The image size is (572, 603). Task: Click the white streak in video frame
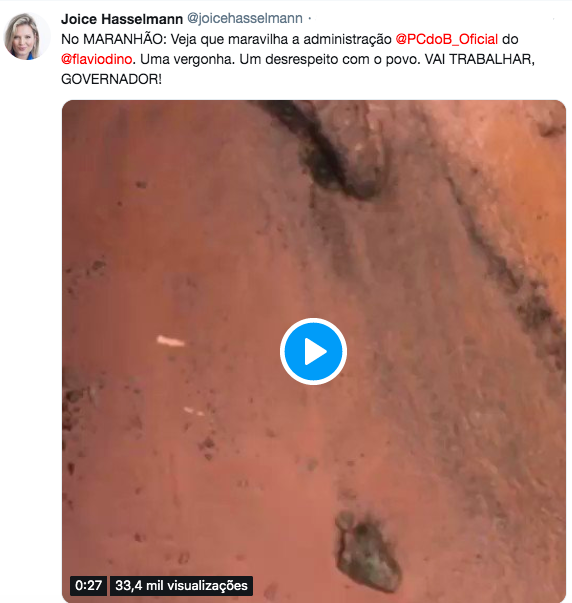point(170,341)
